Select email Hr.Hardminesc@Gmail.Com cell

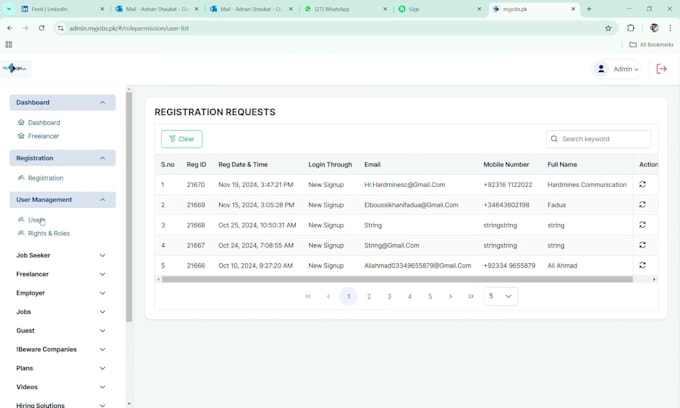tap(405, 185)
